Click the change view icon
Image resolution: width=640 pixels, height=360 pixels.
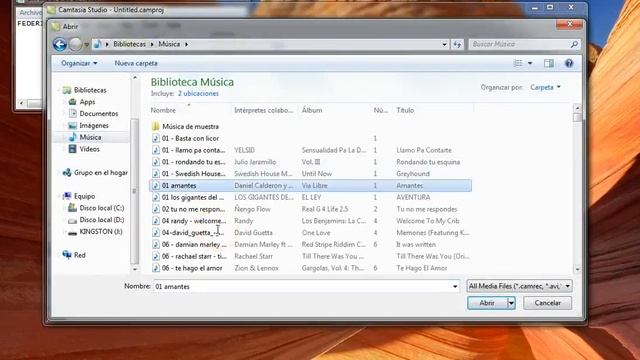point(518,63)
